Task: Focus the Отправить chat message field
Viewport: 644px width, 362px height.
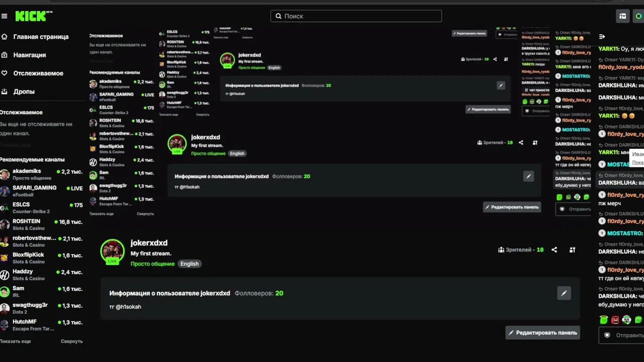Action: tap(621, 335)
